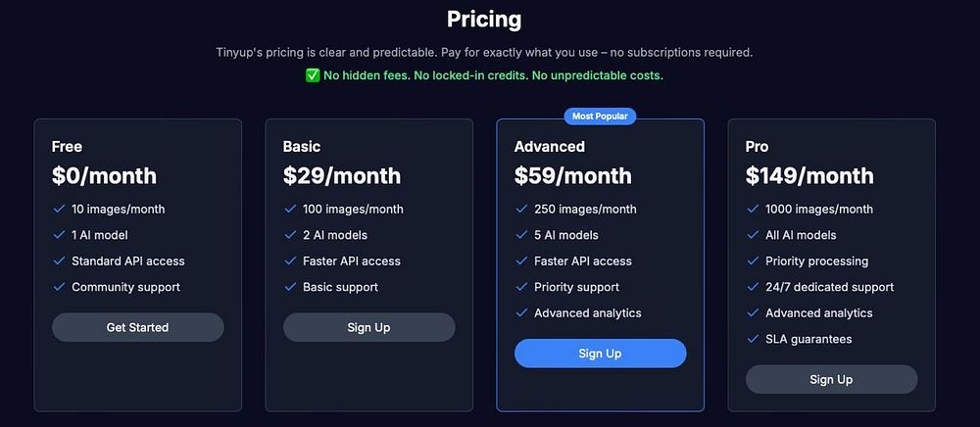This screenshot has height=427, width=980.
Task: Click the checkmark icon beside 2 AI models
Action: tap(291, 235)
